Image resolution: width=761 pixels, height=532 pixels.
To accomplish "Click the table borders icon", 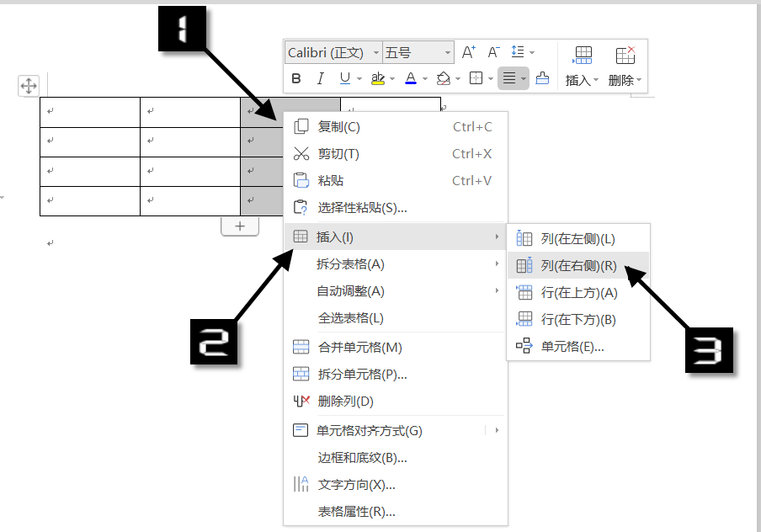I will (476, 78).
